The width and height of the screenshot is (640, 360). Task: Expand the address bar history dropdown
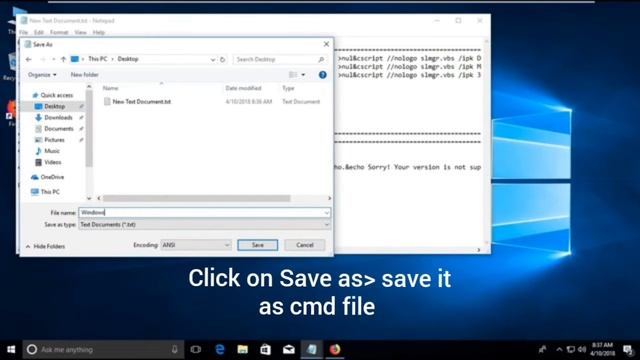click(x=213, y=60)
